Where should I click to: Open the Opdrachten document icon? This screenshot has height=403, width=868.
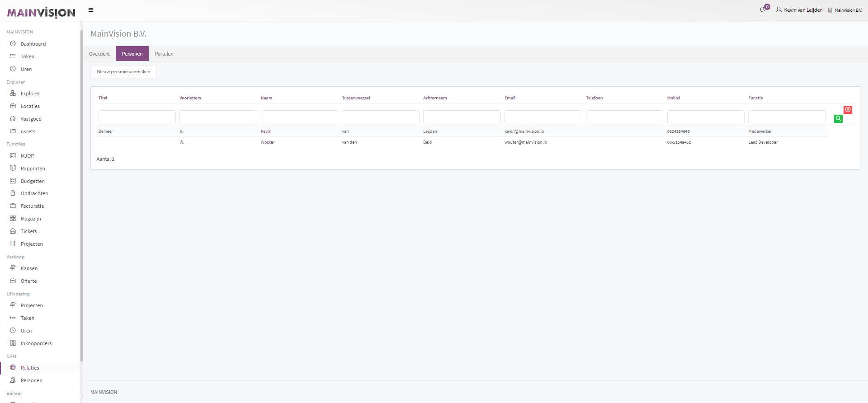point(13,193)
